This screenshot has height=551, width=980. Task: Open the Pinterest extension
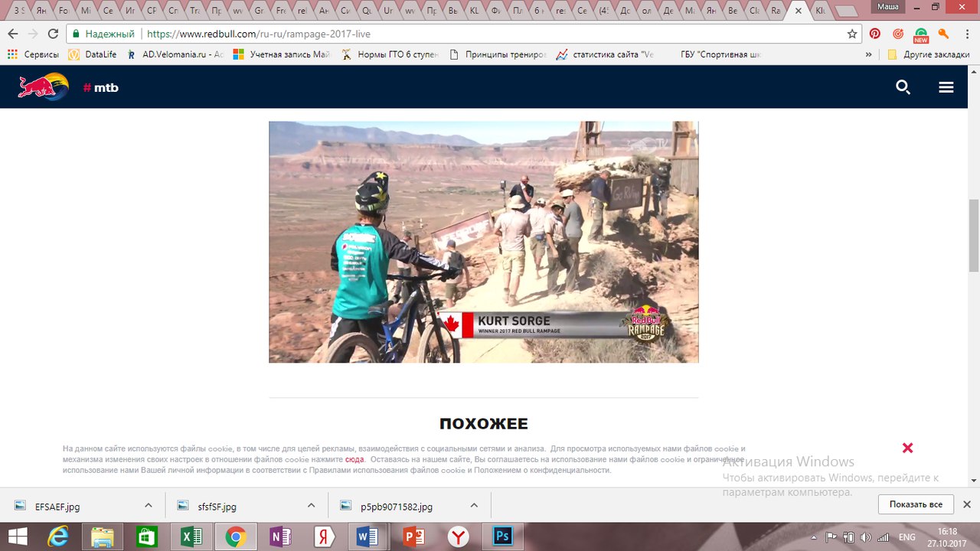pos(875,34)
